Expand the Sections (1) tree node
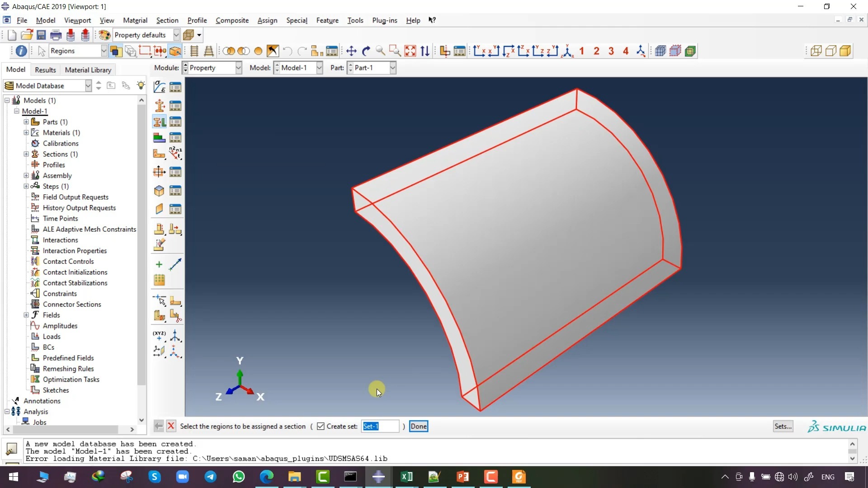Image resolution: width=868 pixels, height=488 pixels. point(26,154)
